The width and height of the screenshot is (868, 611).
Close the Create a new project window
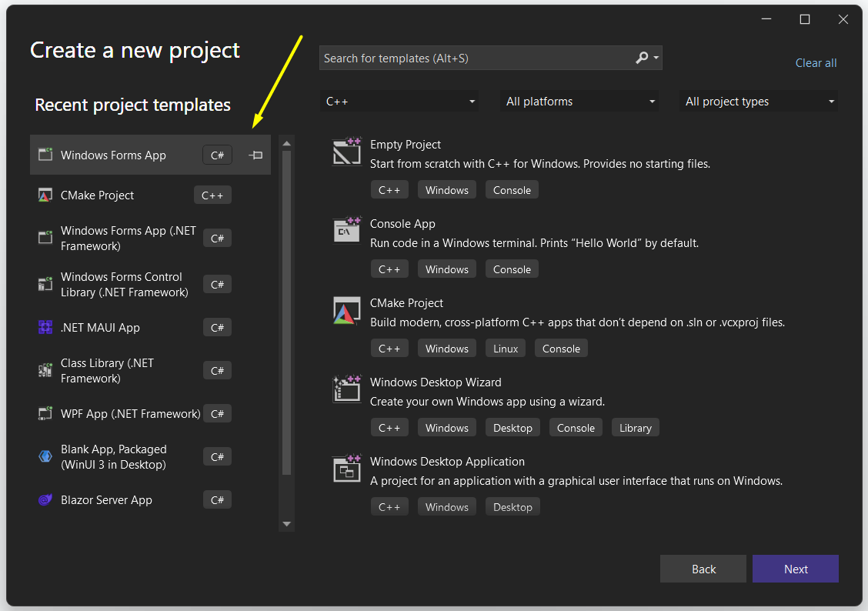click(x=843, y=19)
